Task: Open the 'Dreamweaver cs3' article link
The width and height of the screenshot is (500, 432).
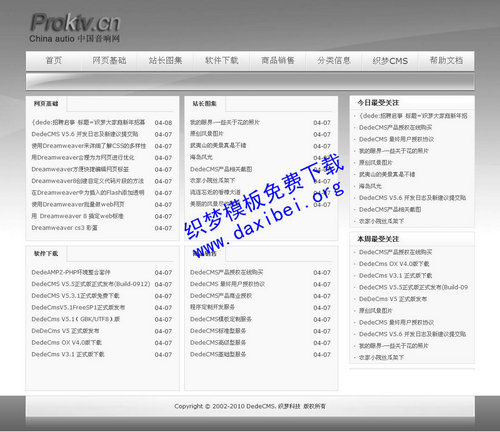Action: pyautogui.click(x=64, y=228)
